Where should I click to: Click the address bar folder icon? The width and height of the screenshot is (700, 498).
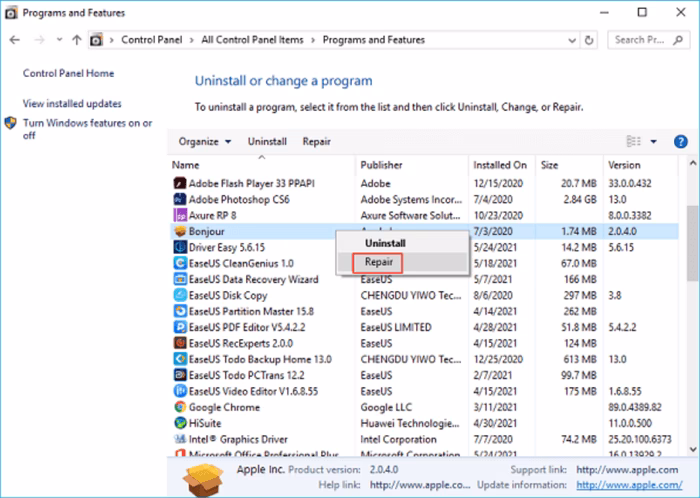tap(96, 40)
